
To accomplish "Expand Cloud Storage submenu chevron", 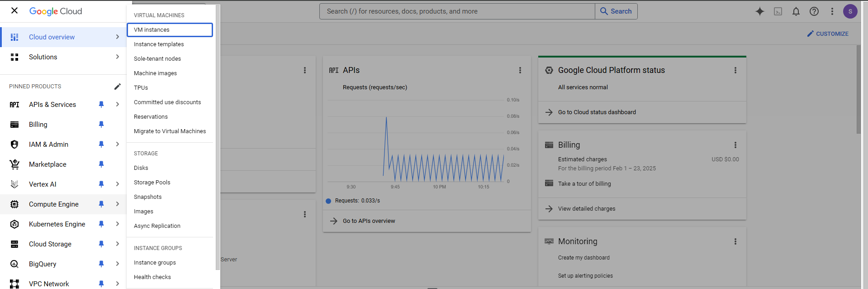I will 118,244.
